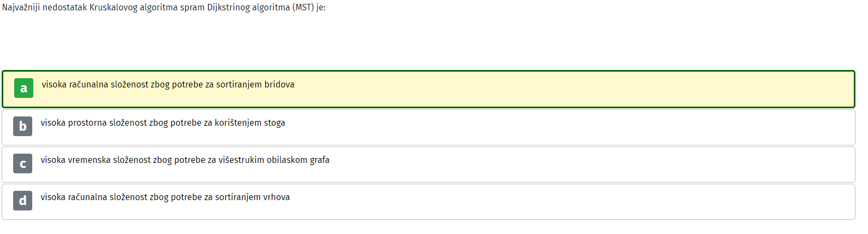Viewport: 868px width, 234px height.
Task: Click 'visoka prostorna složenost' answer text
Action: 93,123
